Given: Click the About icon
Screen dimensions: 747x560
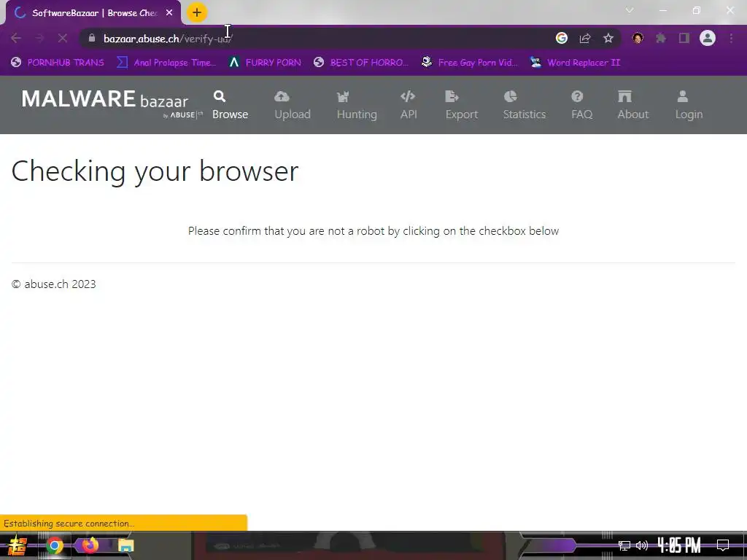Looking at the screenshot, I should click(624, 97).
